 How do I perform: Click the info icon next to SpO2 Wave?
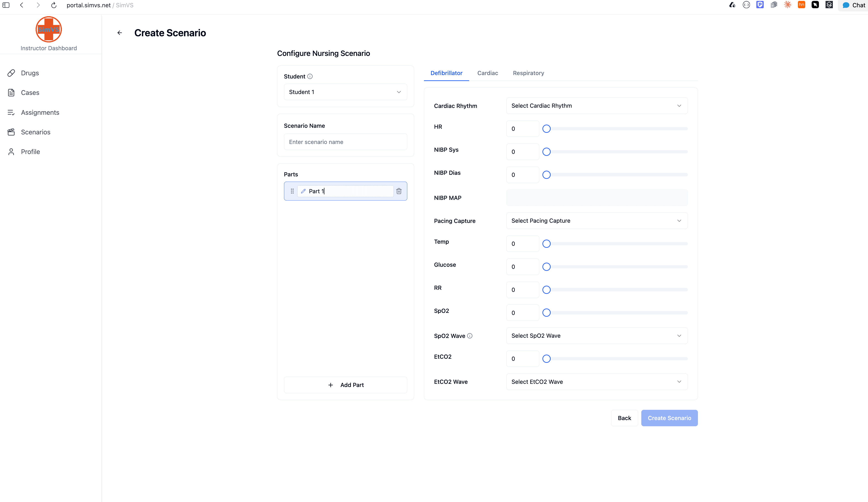[x=470, y=336]
